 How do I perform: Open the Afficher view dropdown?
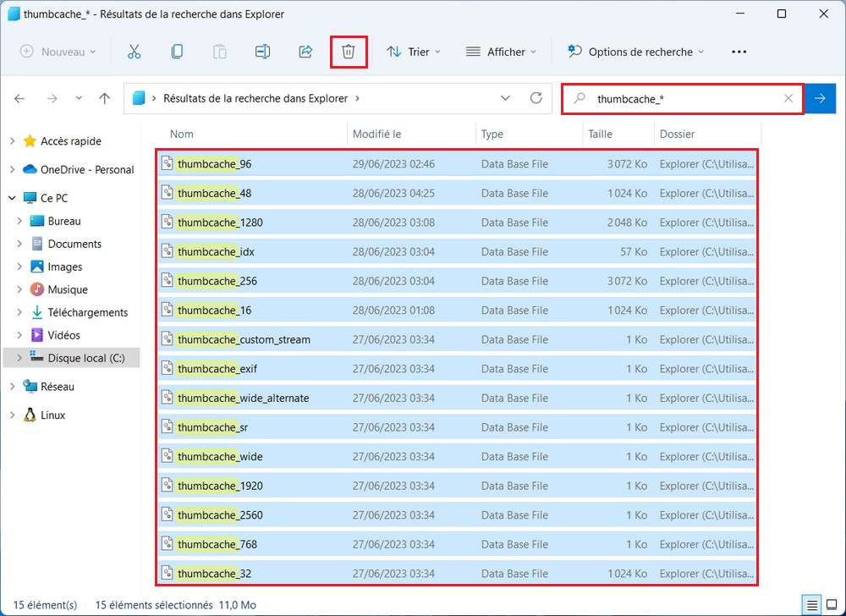point(501,52)
